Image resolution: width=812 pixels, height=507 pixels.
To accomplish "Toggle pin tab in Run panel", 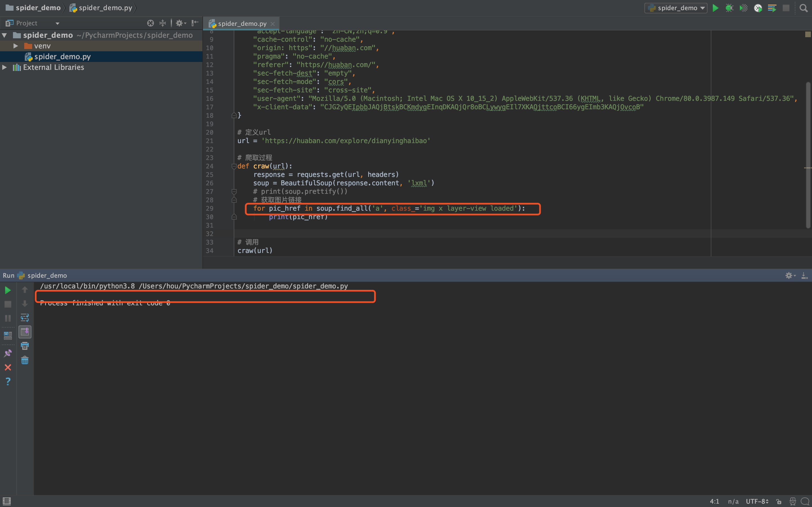I will click(8, 353).
